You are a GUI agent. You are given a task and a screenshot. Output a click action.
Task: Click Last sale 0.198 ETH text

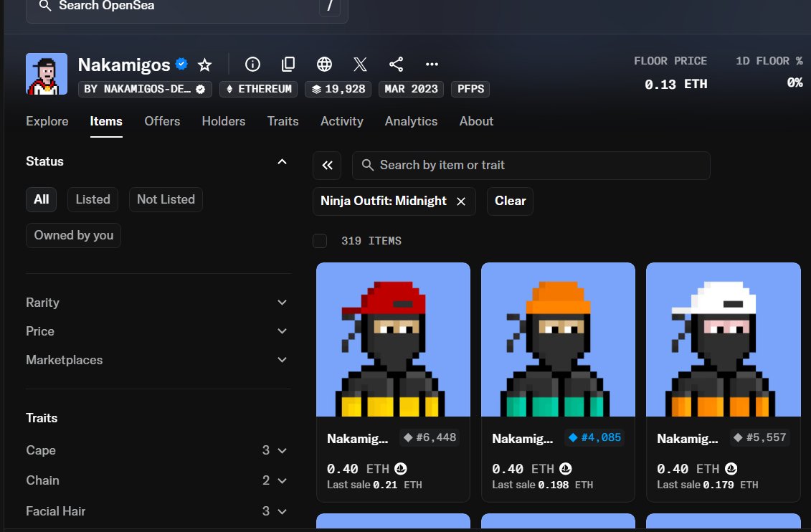[x=543, y=485]
